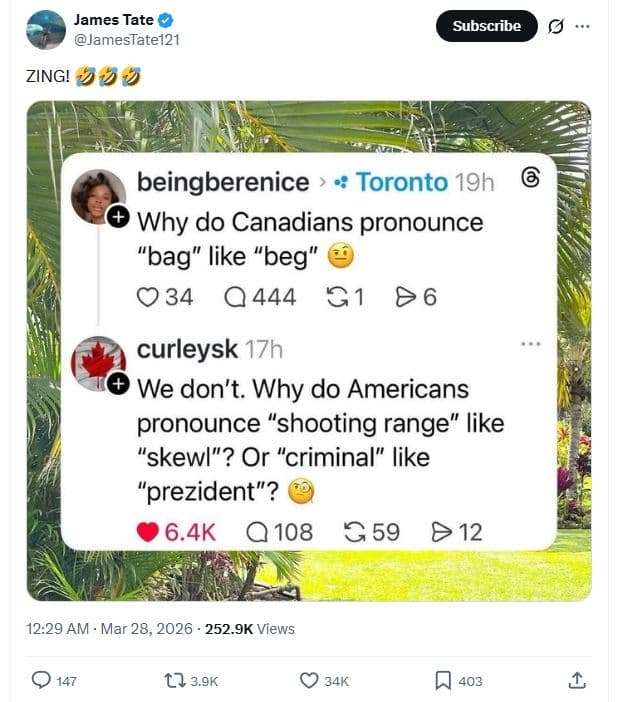The height and width of the screenshot is (702, 623).
Task: View the 252.9K Views analytics
Action: point(249,628)
